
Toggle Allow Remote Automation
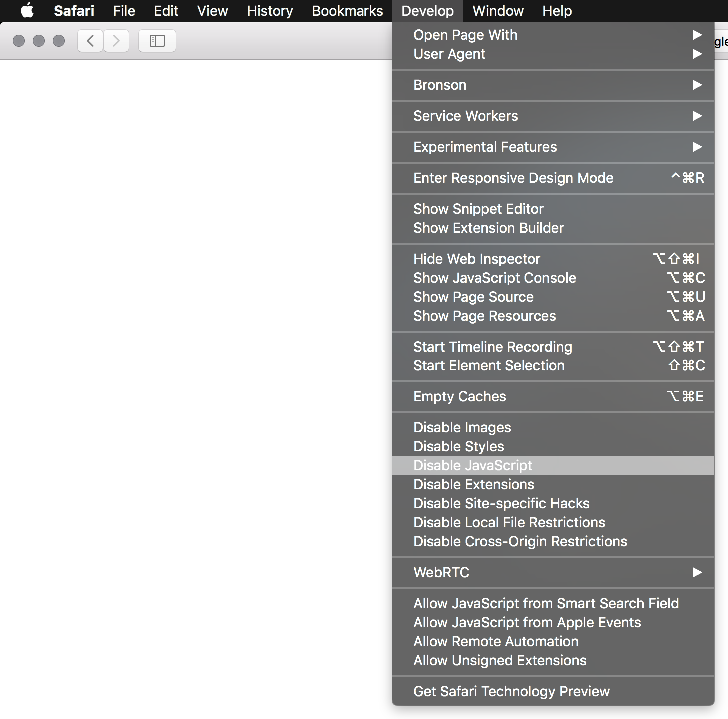tap(553, 641)
